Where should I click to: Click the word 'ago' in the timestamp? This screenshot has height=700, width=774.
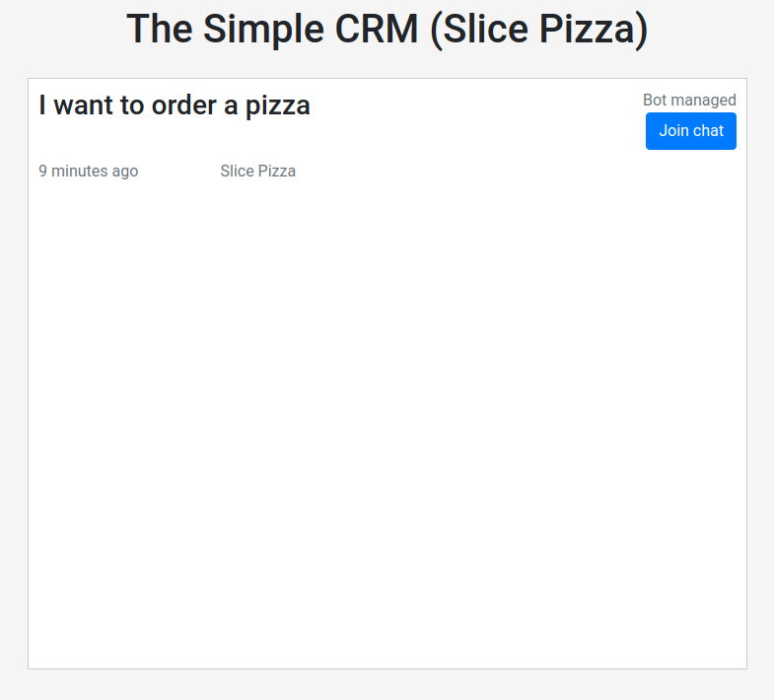[x=125, y=171]
